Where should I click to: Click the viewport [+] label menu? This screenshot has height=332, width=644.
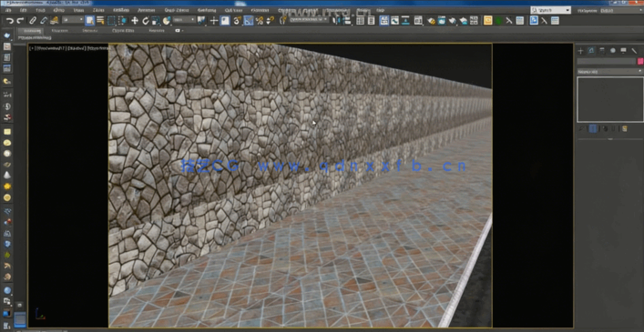click(31, 48)
